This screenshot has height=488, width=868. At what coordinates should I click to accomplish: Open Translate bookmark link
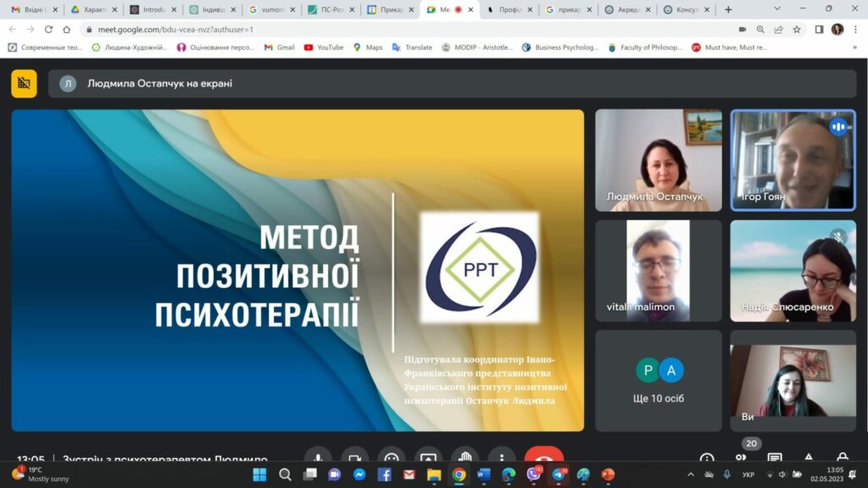tap(412, 47)
